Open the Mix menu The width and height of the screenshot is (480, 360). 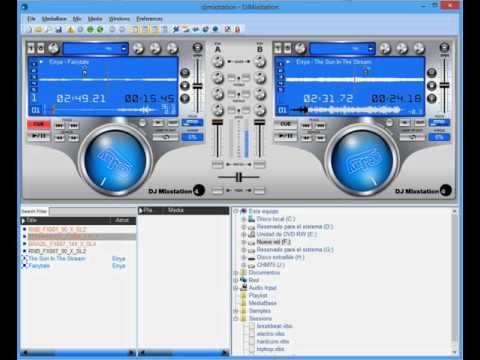[77, 19]
